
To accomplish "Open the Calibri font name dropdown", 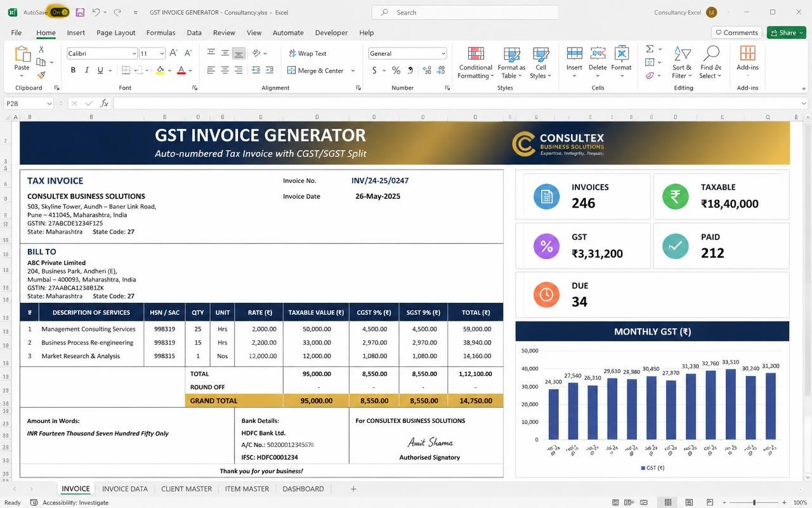I will [x=134, y=53].
